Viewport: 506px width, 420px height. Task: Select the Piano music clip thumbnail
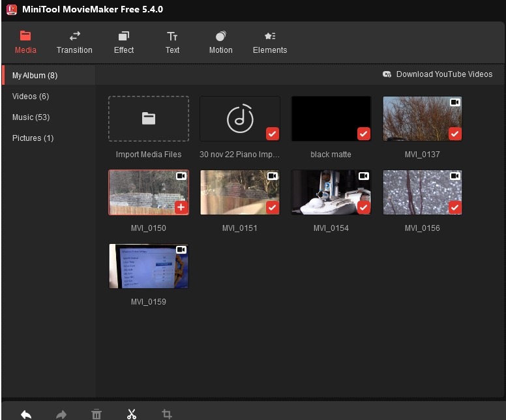[240, 119]
